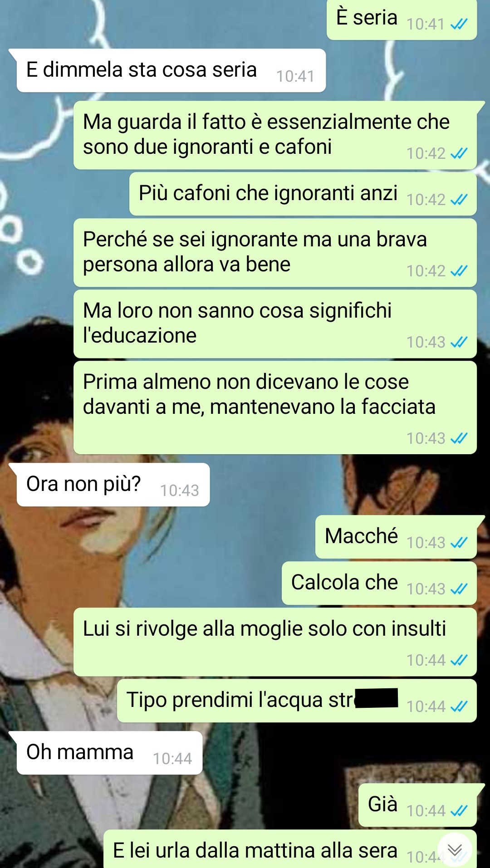Tap the 'Ma guarda il fatto è essenzialmente' message
This screenshot has width=490, height=868.
(275, 135)
